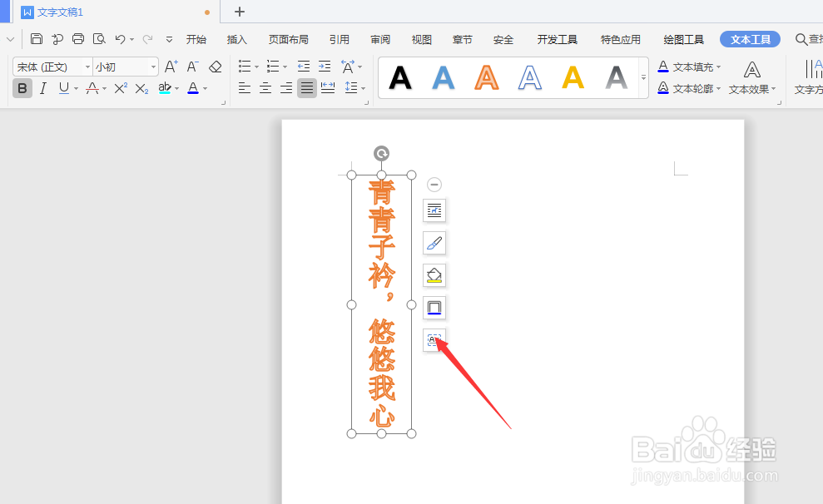Switch to the 插入 ribbon tab
823x504 pixels.
[236, 38]
